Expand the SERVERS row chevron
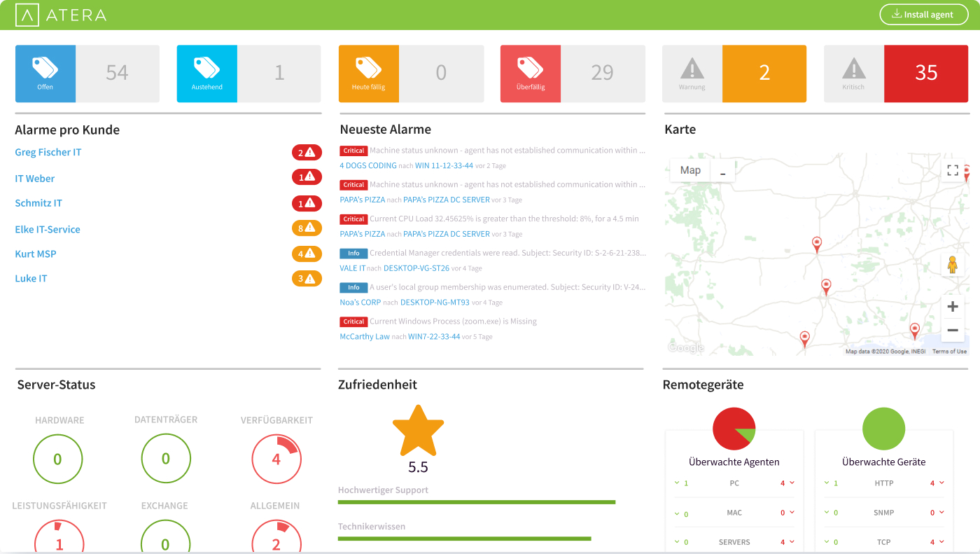Viewport: 980px width, 554px height. 791,541
